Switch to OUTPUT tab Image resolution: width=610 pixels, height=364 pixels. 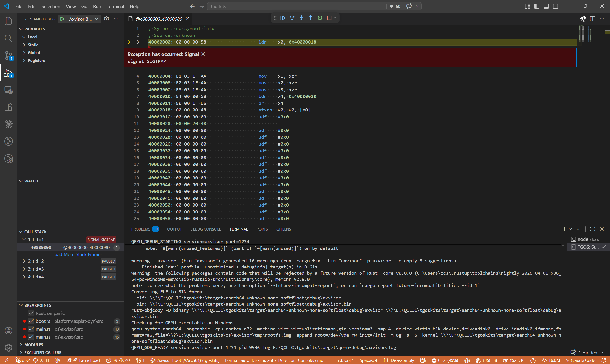(174, 229)
